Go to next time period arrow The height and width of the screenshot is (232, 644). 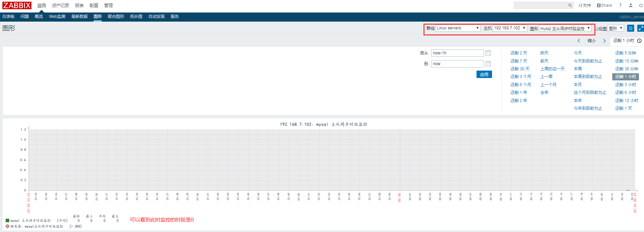604,41
